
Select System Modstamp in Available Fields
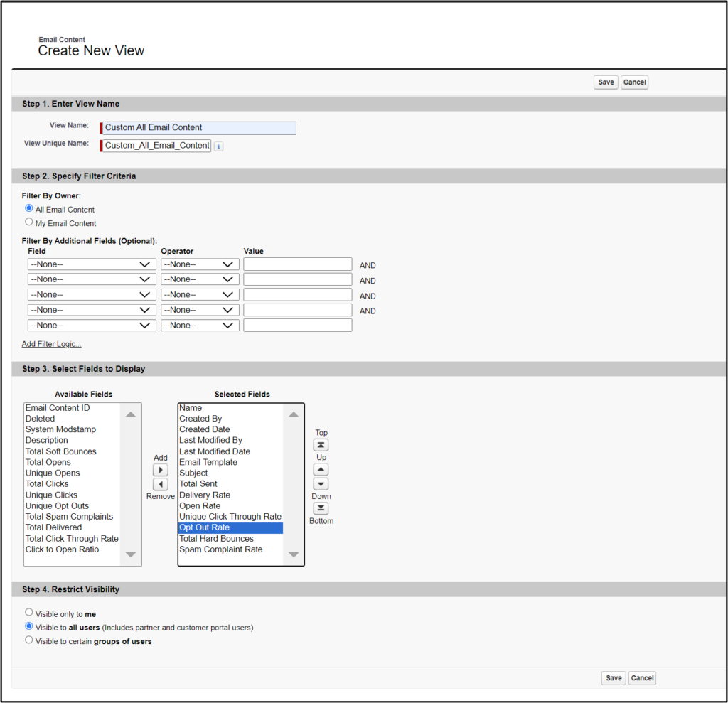(72, 429)
